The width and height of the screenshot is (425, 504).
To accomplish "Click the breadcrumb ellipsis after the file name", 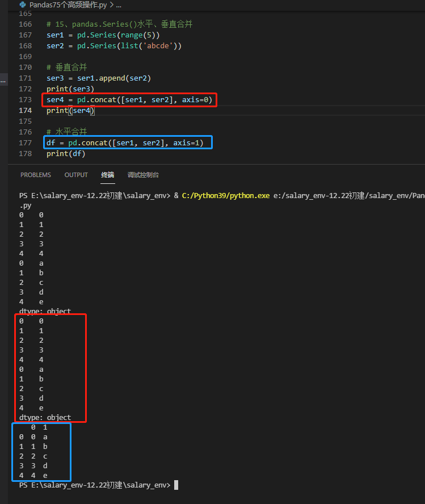I will [119, 5].
